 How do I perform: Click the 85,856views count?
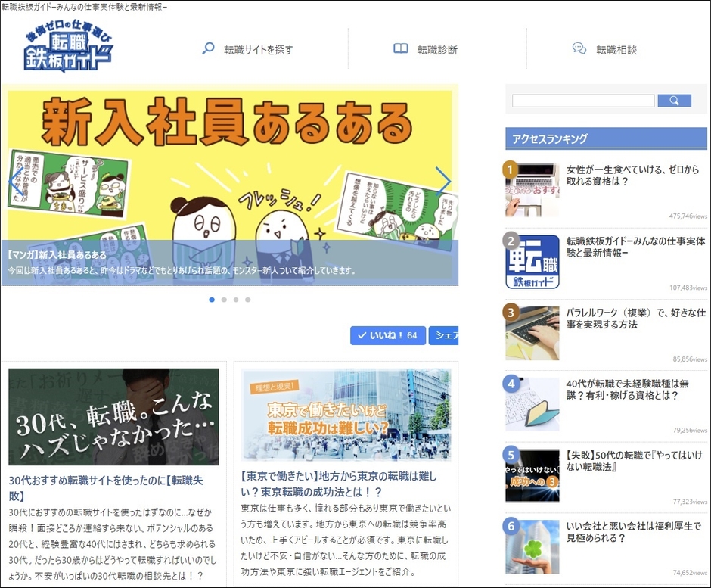point(690,359)
